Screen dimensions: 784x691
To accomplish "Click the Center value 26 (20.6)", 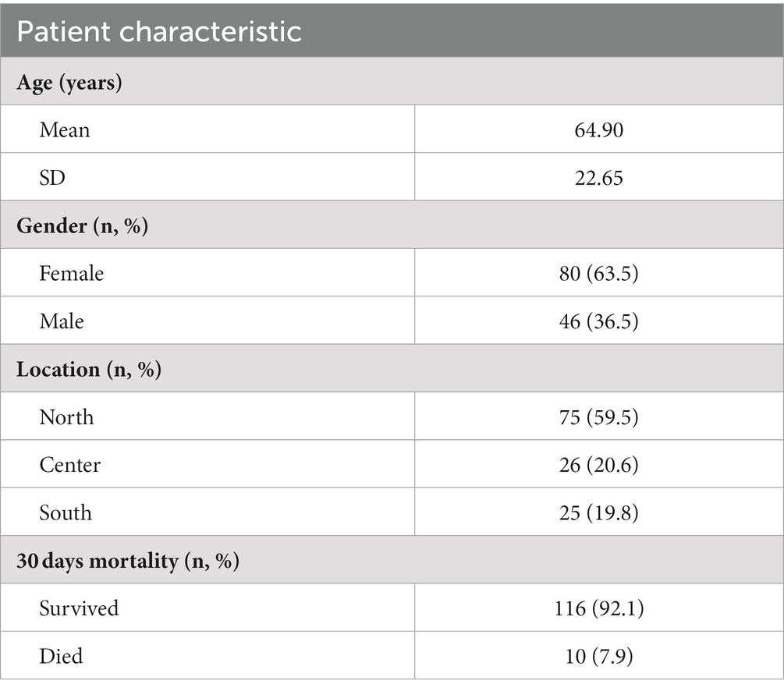I will tap(598, 465).
